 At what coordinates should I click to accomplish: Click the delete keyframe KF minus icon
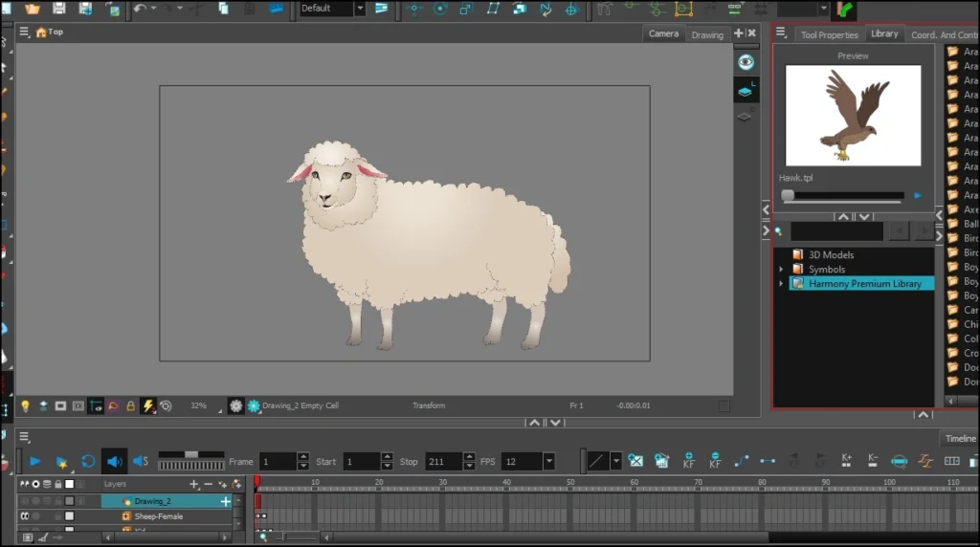(x=715, y=461)
